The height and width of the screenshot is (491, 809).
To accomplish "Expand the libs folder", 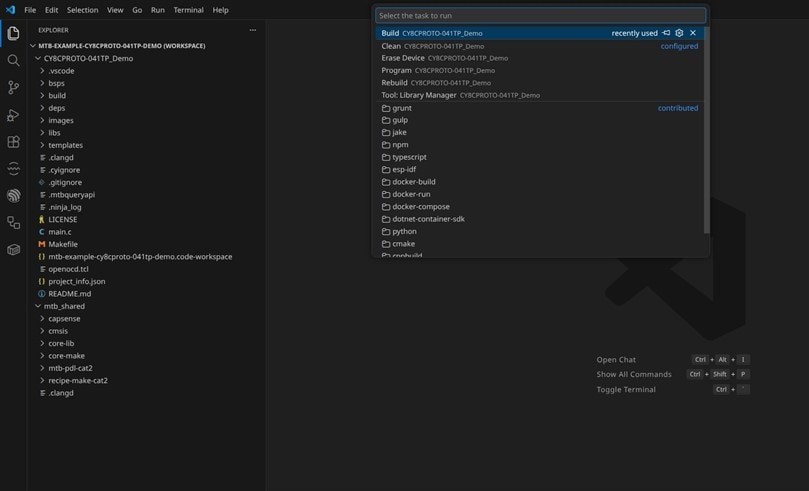I will (x=147, y=133).
